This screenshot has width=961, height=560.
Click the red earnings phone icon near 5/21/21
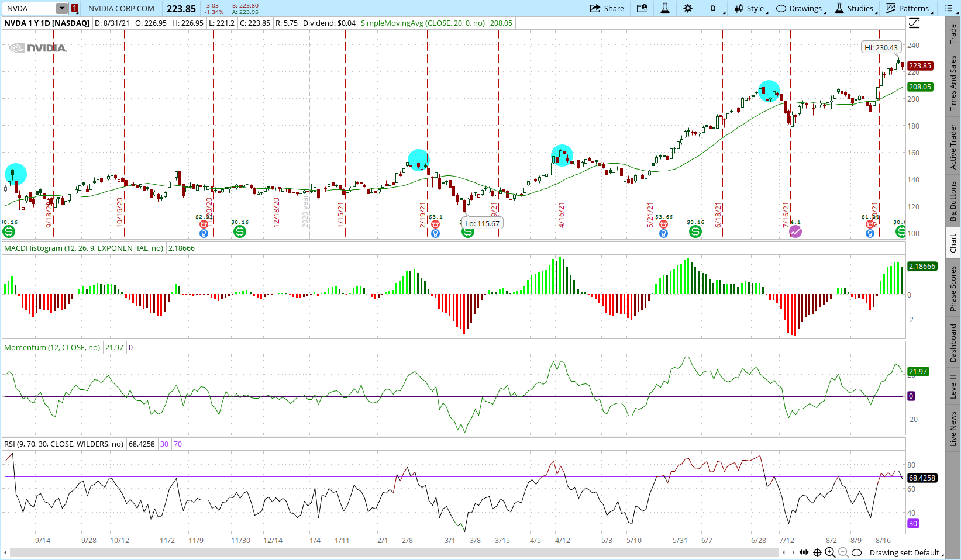[663, 224]
